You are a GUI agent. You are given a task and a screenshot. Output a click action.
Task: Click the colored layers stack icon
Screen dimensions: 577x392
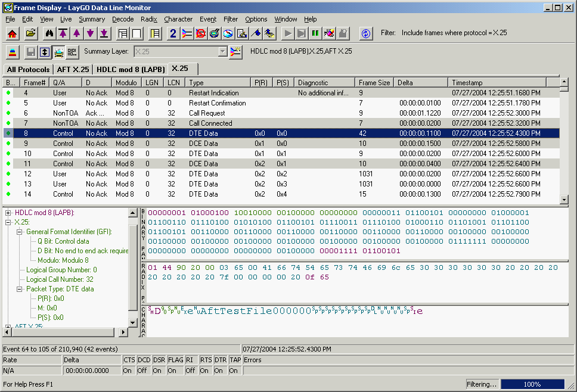point(13,52)
